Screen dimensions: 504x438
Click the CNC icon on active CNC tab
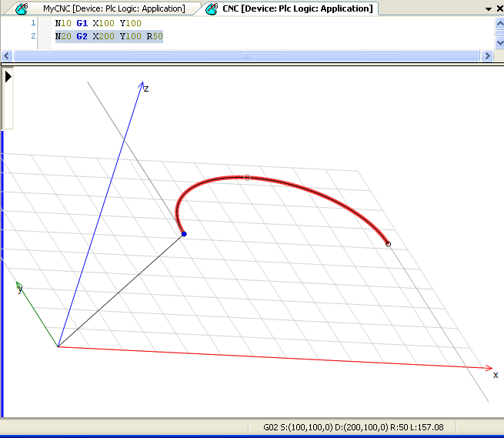click(x=212, y=8)
